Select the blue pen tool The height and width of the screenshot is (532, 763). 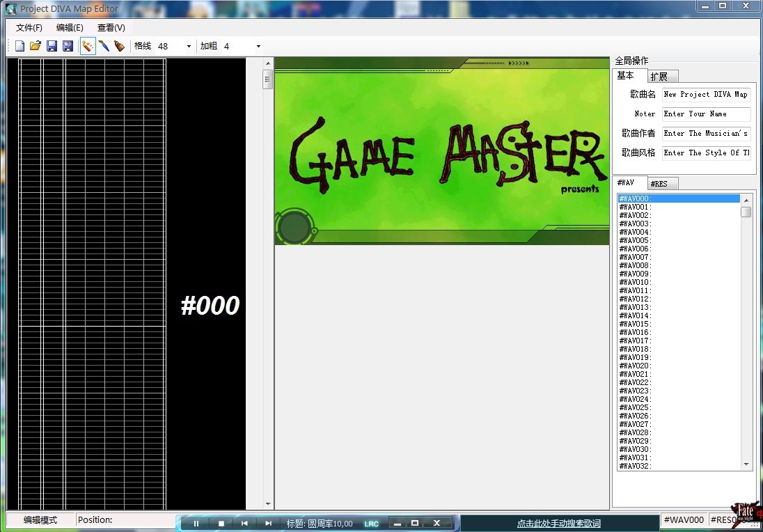pyautogui.click(x=104, y=46)
